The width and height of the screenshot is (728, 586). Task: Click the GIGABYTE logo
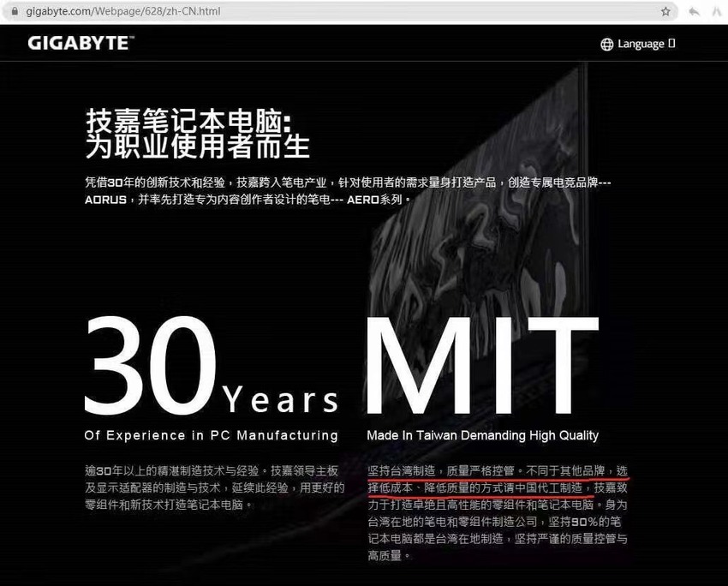(x=81, y=43)
